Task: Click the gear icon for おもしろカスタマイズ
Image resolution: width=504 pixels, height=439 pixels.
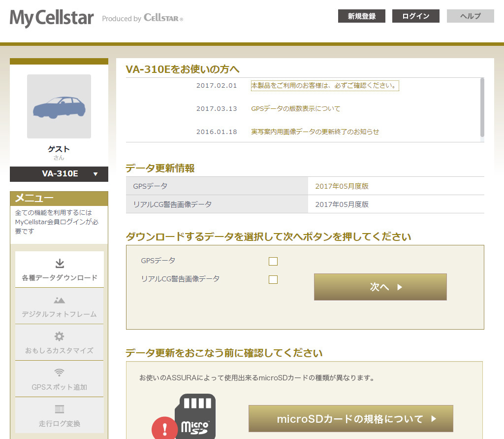Action: click(60, 337)
